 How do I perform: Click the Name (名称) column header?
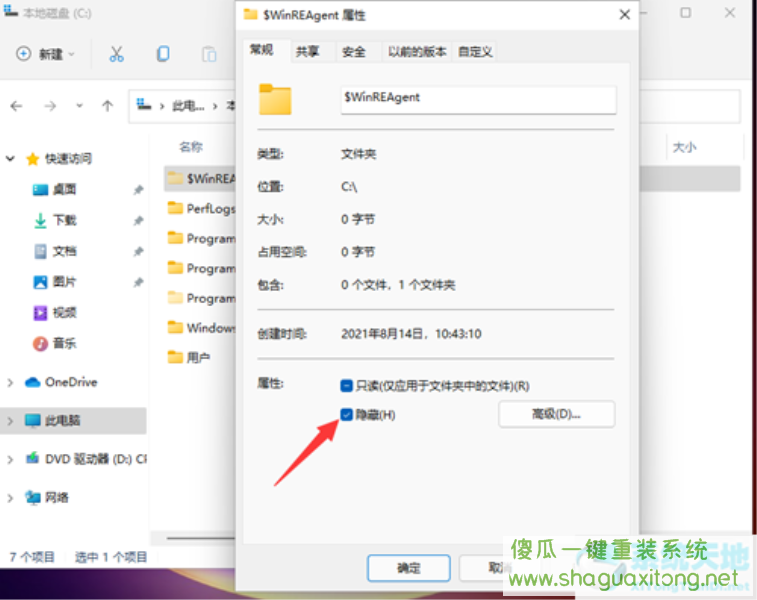191,147
